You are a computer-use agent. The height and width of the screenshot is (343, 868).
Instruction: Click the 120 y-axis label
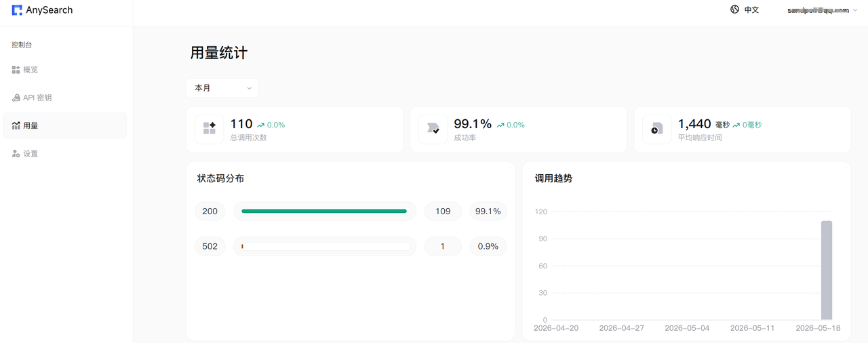pyautogui.click(x=540, y=211)
